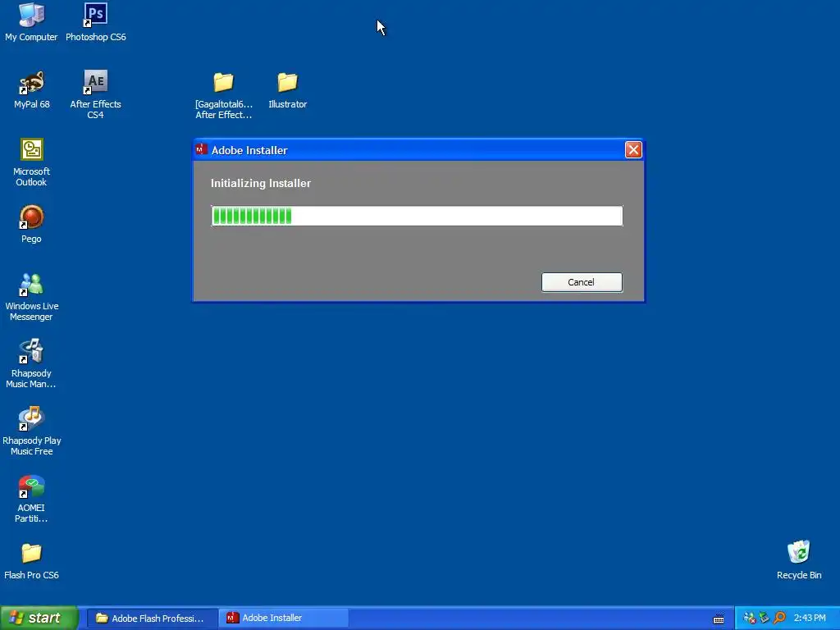Click the Adobe Installer title bar icon
Viewport: 840px width, 630px height.
[202, 149]
